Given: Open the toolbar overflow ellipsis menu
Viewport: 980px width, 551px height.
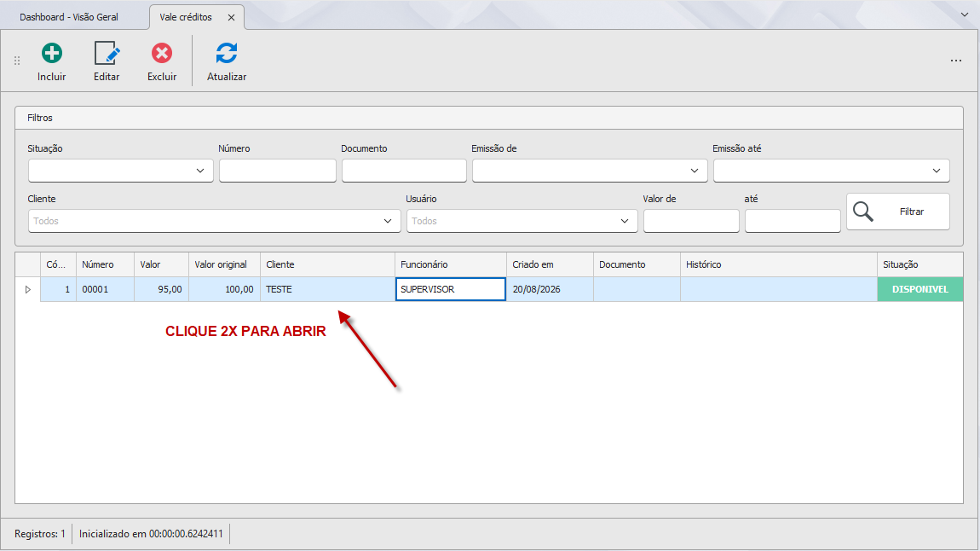Looking at the screenshot, I should click(955, 61).
